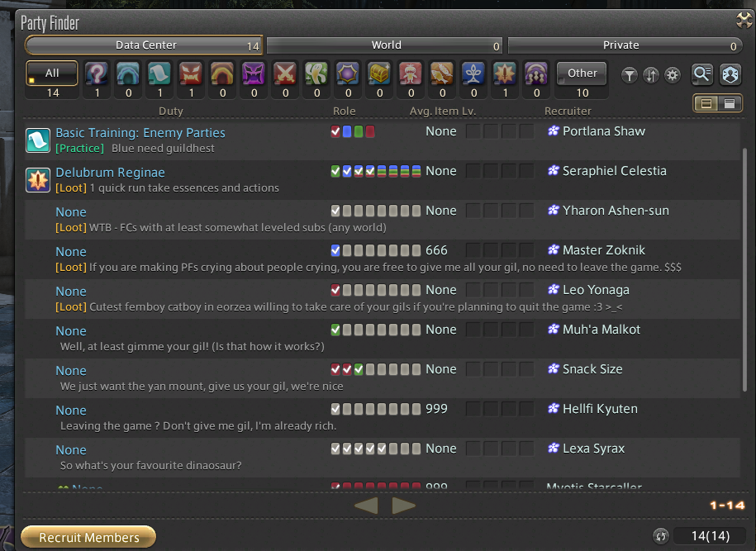The image size is (756, 551).
Task: Select the Treasure Hunt chest icon
Action: pyautogui.click(x=379, y=74)
